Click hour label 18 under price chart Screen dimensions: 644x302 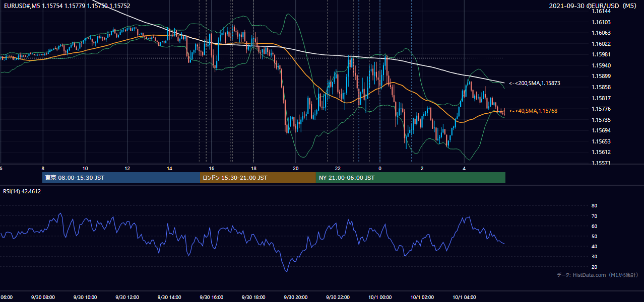253,168
